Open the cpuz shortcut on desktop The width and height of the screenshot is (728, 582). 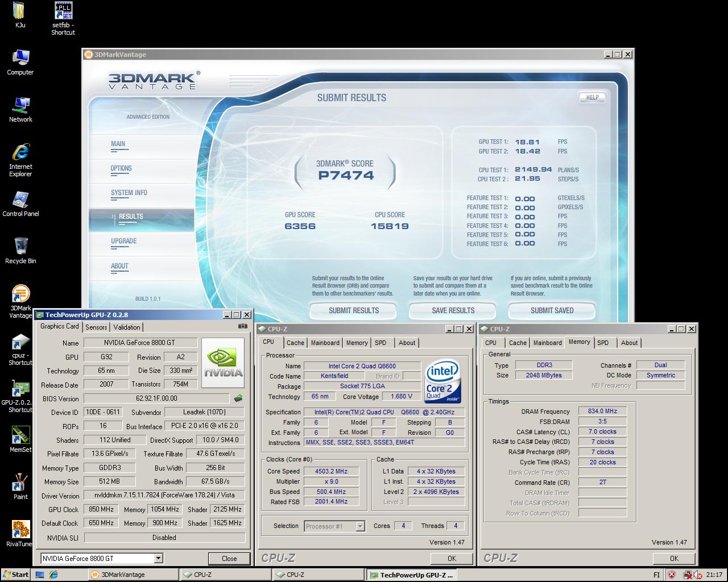point(20,349)
